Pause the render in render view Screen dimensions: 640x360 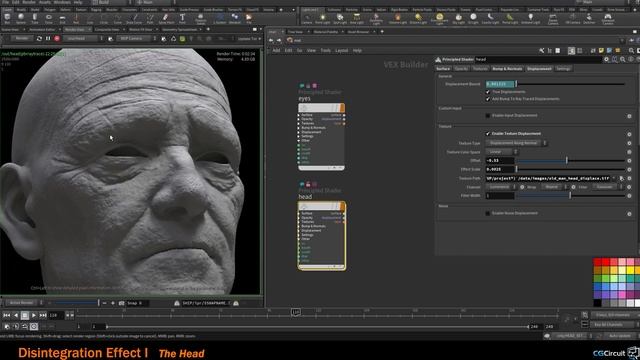(48, 38)
